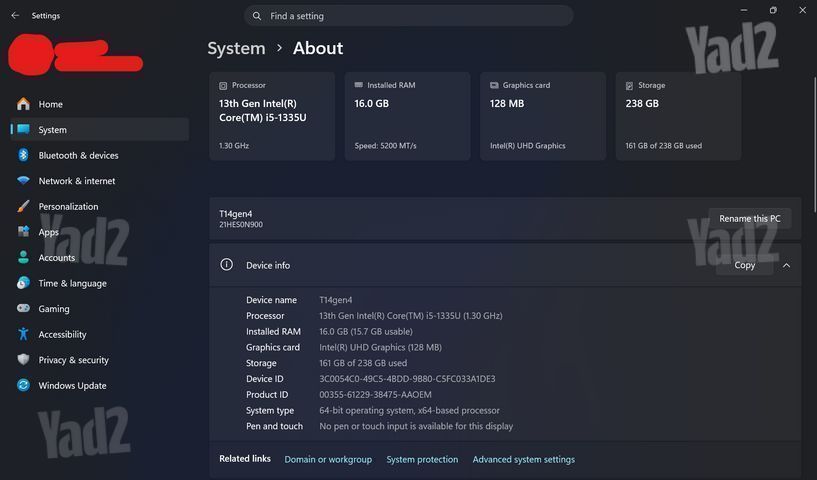The width and height of the screenshot is (817, 480).
Task: Copy the device info
Action: [745, 265]
